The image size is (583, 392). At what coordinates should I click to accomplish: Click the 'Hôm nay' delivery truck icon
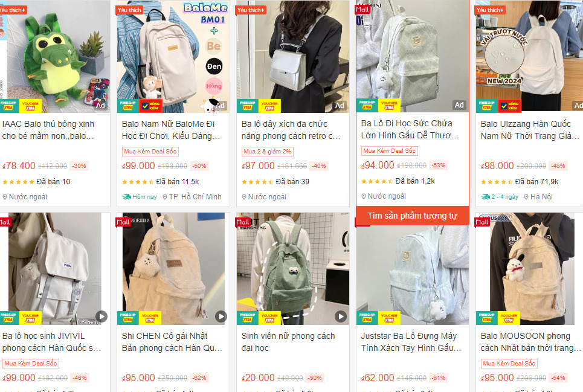pos(127,197)
